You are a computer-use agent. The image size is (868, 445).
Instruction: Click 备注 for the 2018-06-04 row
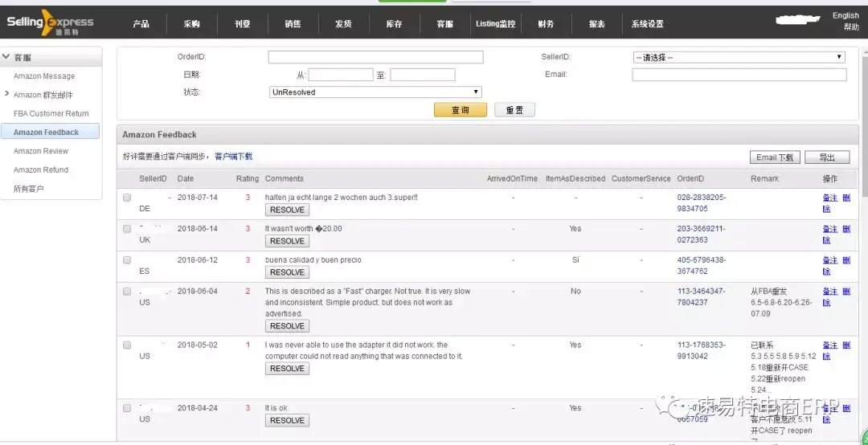829,291
